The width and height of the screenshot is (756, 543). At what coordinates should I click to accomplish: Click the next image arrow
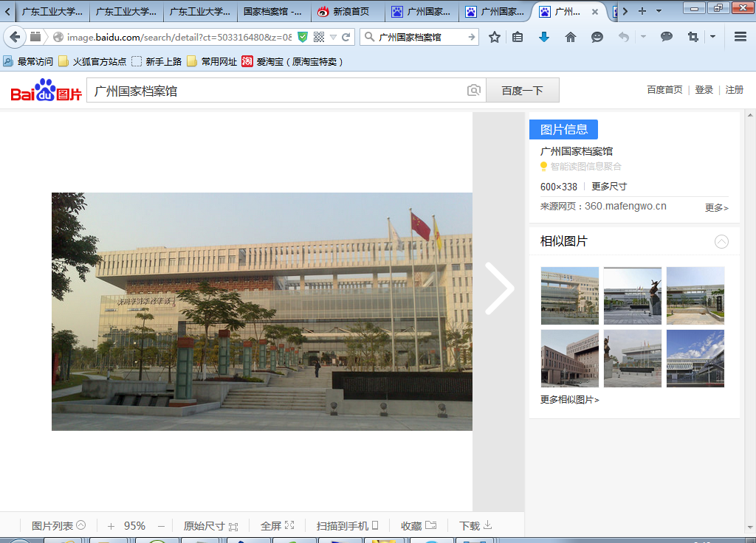coord(499,288)
